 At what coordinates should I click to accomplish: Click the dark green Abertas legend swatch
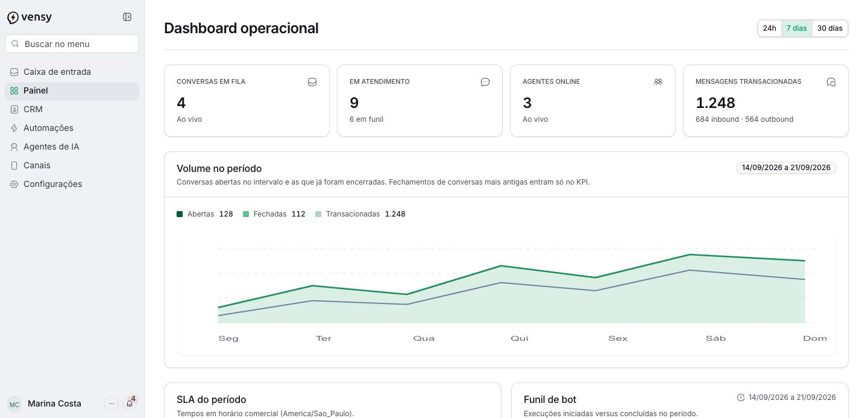tap(180, 214)
